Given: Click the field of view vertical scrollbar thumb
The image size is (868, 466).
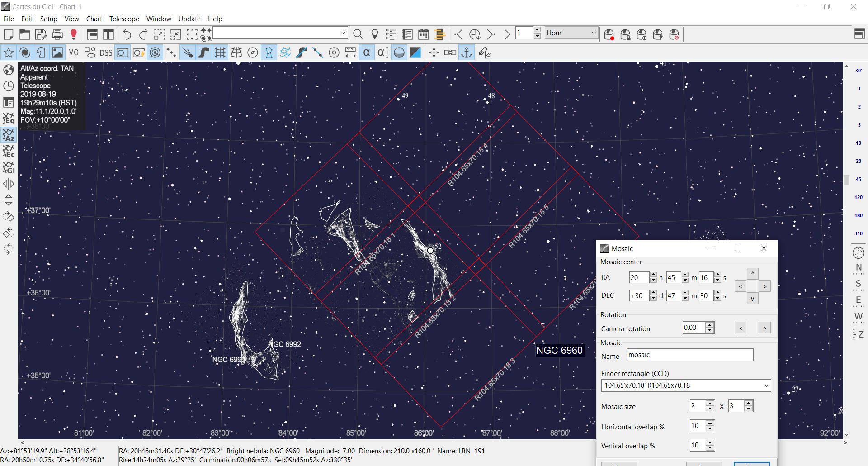Looking at the screenshot, I should coord(846,180).
